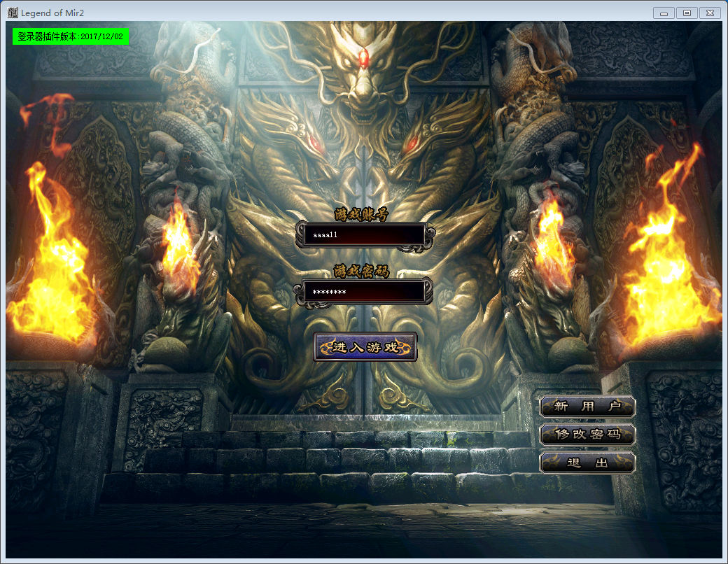Viewport: 728px width, 564px height.
Task: Click the Legend of Mir2 title bar icon
Action: (x=13, y=13)
